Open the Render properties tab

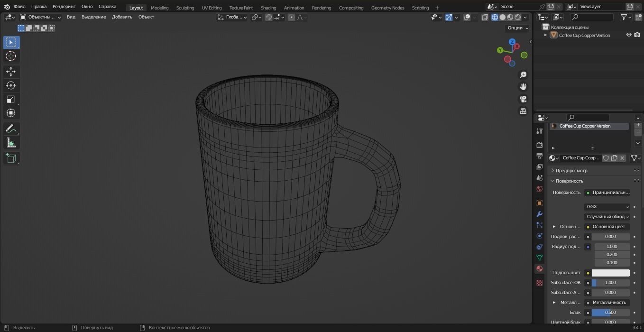pos(539,145)
